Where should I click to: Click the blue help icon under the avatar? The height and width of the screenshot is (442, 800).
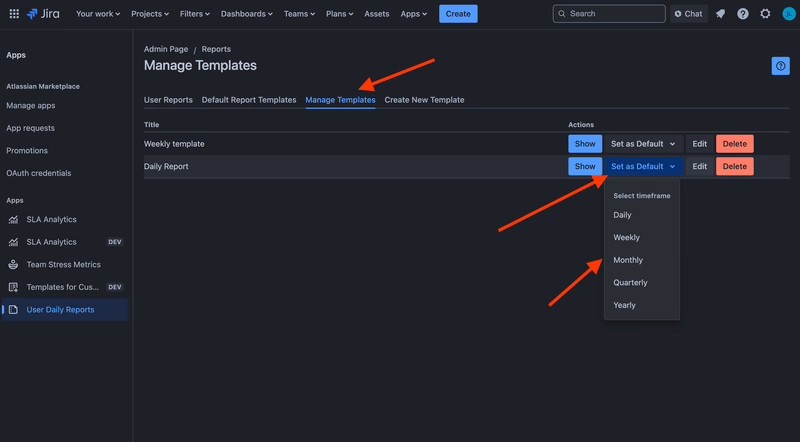(781, 66)
